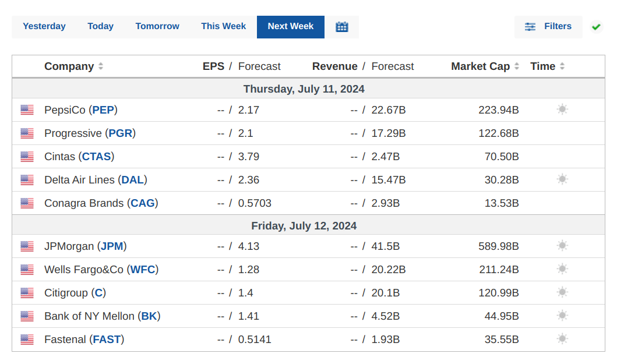Click Wells Fargo revenue forecast 20.22B
Image resolution: width=617 pixels, height=364 pixels.
pos(389,269)
